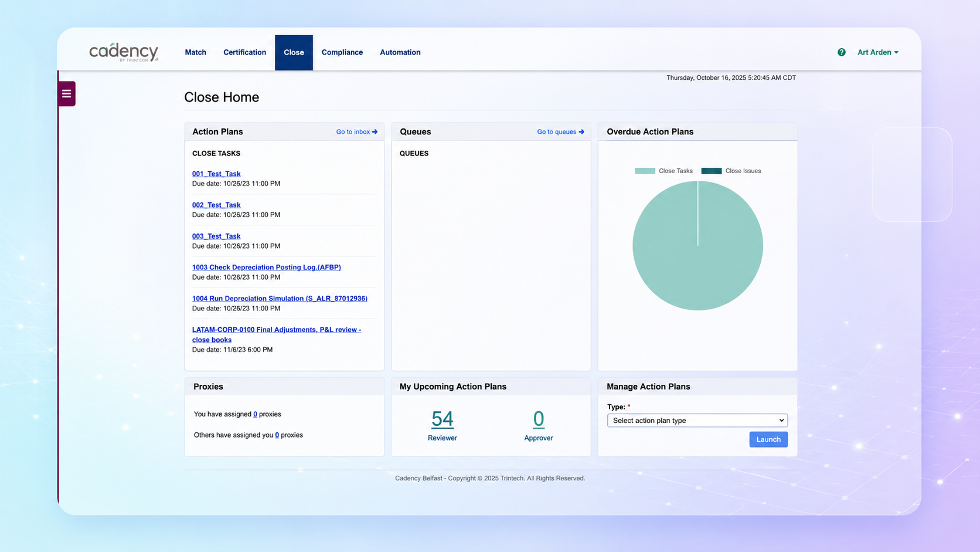Open the 003_Test_Task link
This screenshot has width=980, height=552.
(216, 236)
